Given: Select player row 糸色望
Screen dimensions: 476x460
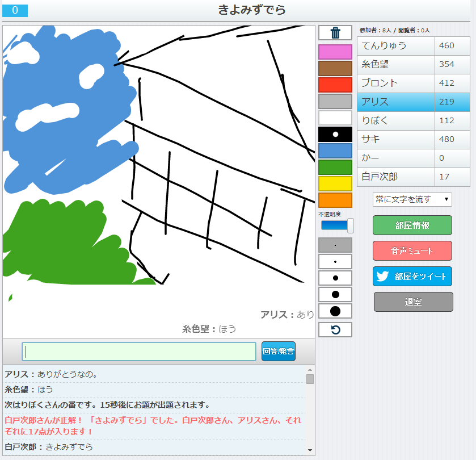Looking at the screenshot, I should pos(414,64).
